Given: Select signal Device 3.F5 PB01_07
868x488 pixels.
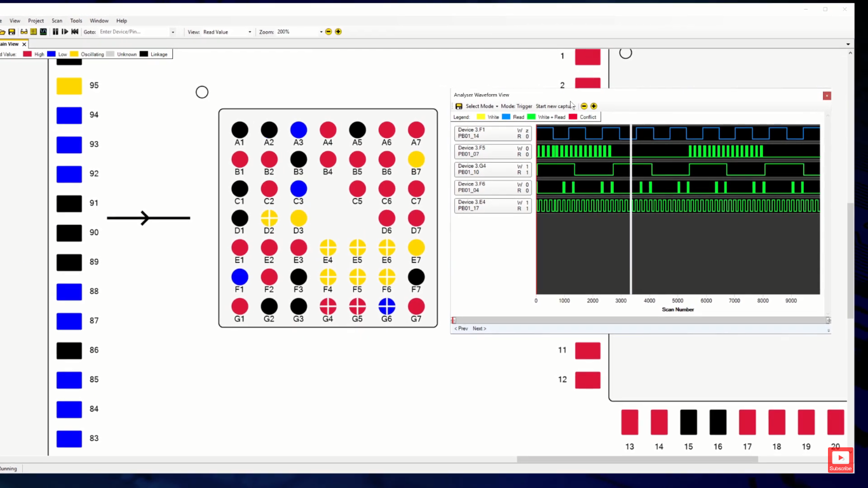Looking at the screenshot, I should point(493,151).
